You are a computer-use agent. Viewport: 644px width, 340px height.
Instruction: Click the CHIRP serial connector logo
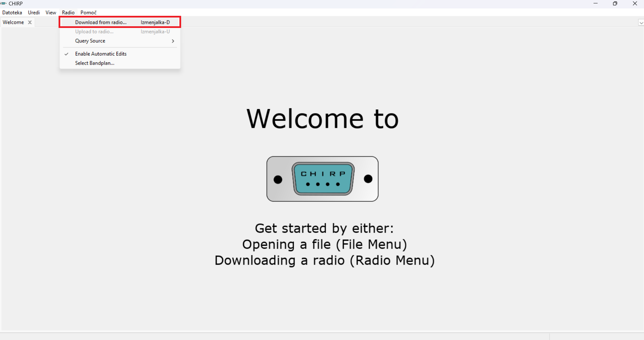[323, 179]
